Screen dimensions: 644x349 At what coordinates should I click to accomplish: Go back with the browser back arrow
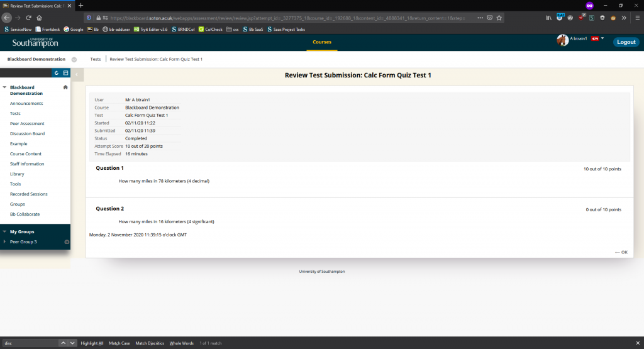pyautogui.click(x=6, y=18)
